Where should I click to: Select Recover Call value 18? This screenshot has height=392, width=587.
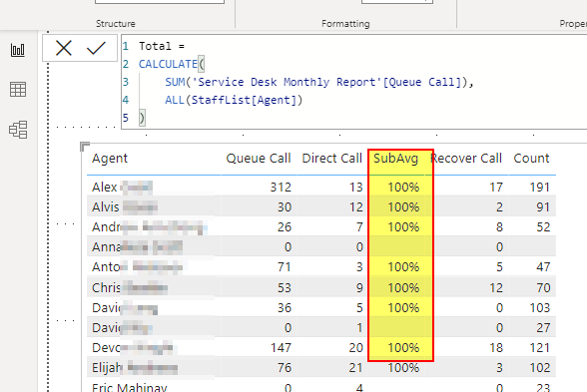(496, 347)
